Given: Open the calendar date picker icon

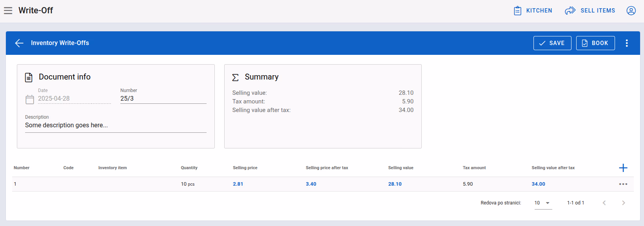Looking at the screenshot, I should tap(30, 99).
